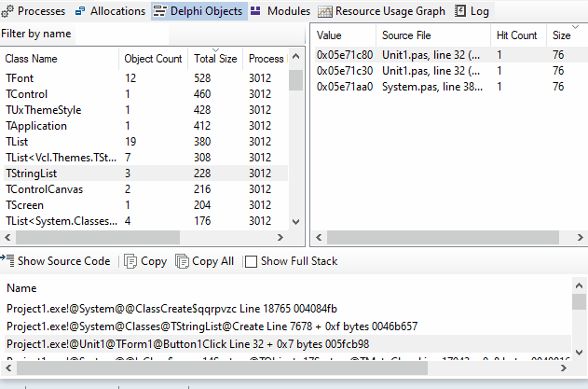588x389 pixels.
Task: Click the Show Source Code icon
Action: coord(7,261)
